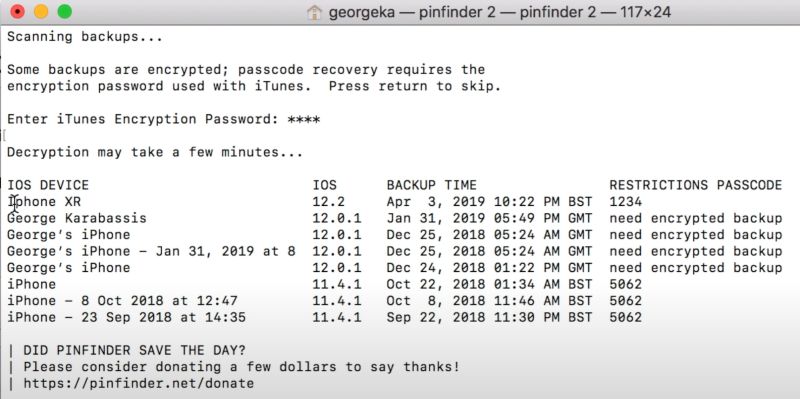Click the '12.2' iOS version entry
This screenshot has height=399, width=800.
[x=329, y=202]
